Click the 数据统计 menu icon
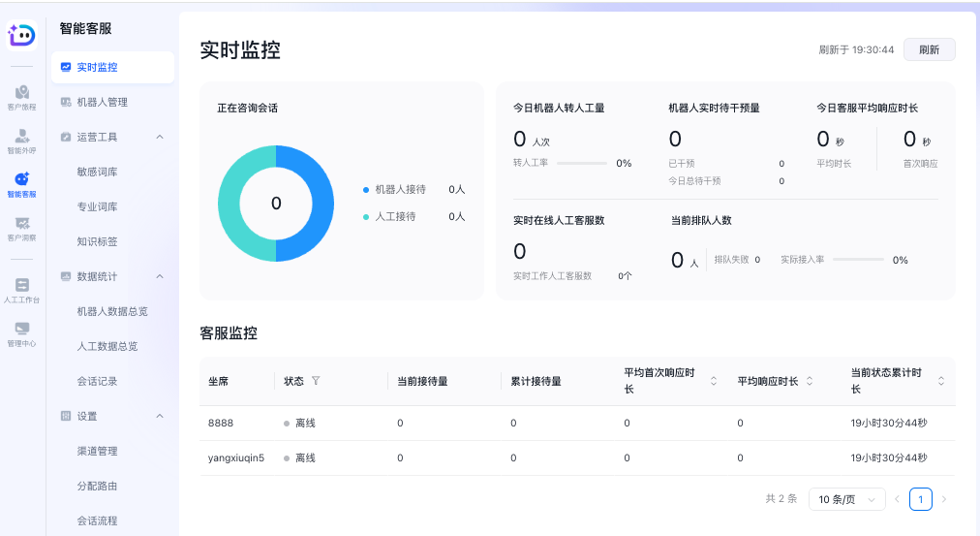The width and height of the screenshot is (980, 536). click(x=66, y=276)
